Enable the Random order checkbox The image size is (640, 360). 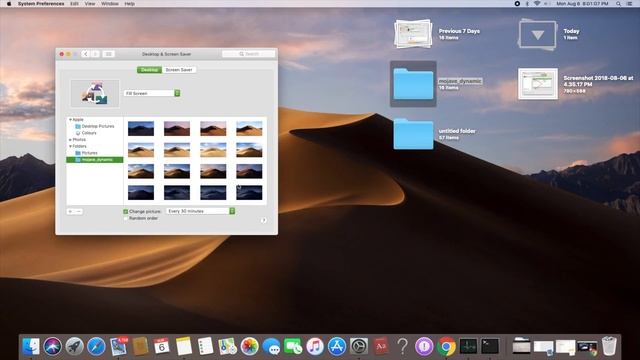126,218
